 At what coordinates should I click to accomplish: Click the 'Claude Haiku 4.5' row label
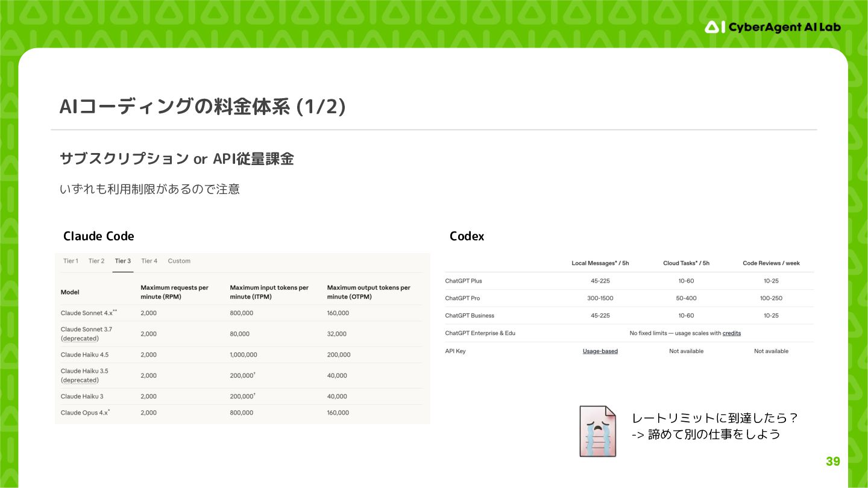[x=84, y=355]
